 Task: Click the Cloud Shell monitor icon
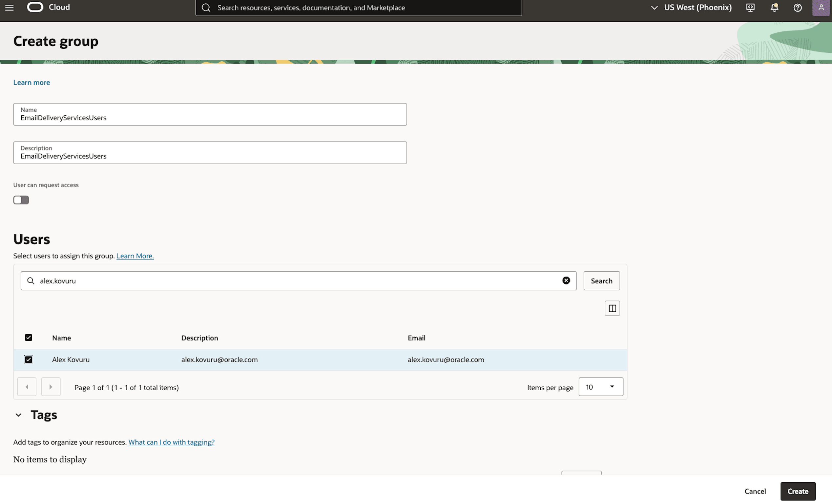750,8
